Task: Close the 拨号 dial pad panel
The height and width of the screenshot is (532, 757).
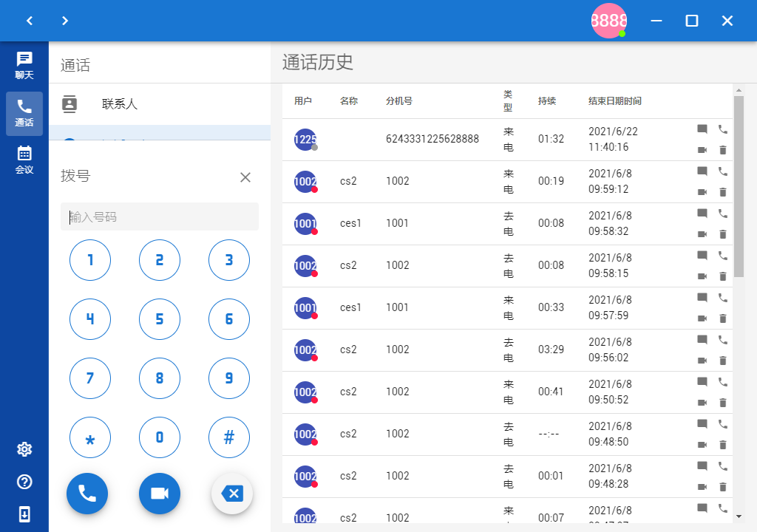Action: pos(245,177)
